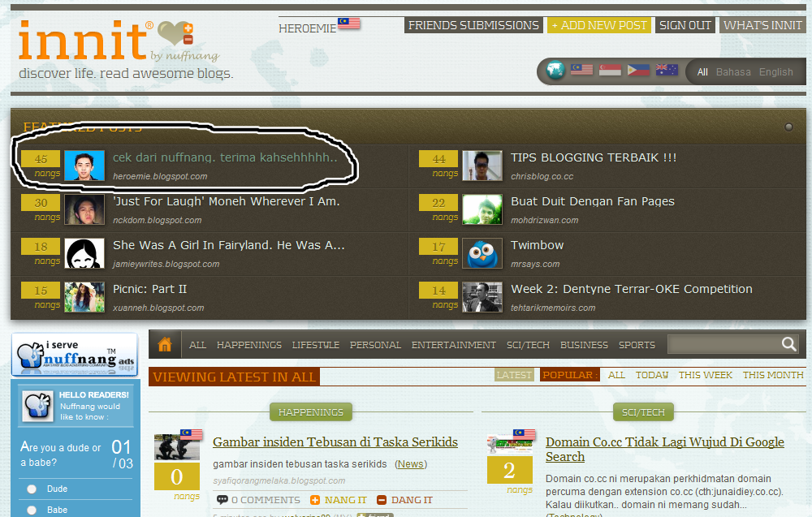The height and width of the screenshot is (517, 812).
Task: Select the Philippines flag filter
Action: (638, 69)
